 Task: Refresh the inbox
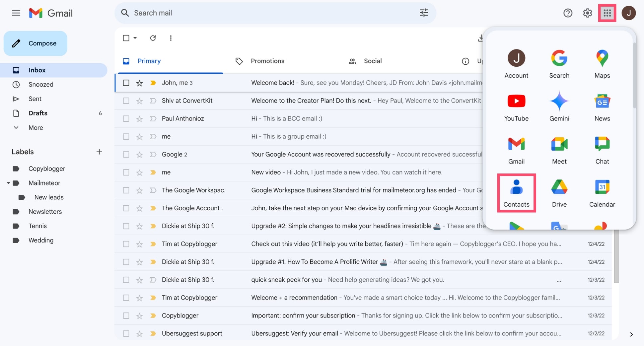click(153, 38)
